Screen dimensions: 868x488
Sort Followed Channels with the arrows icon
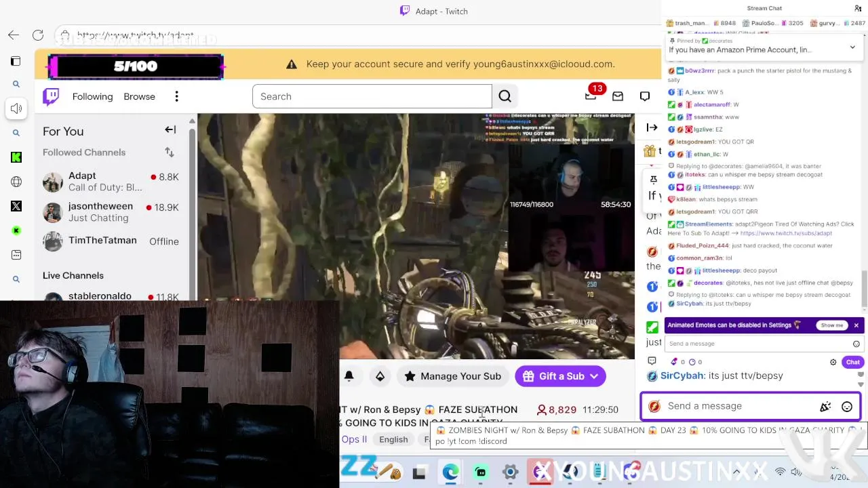pyautogui.click(x=169, y=152)
